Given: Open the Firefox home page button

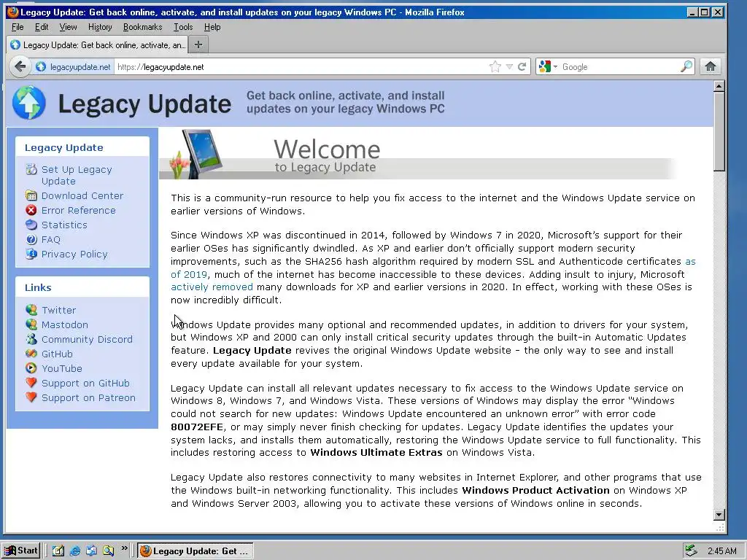Looking at the screenshot, I should (711, 66).
